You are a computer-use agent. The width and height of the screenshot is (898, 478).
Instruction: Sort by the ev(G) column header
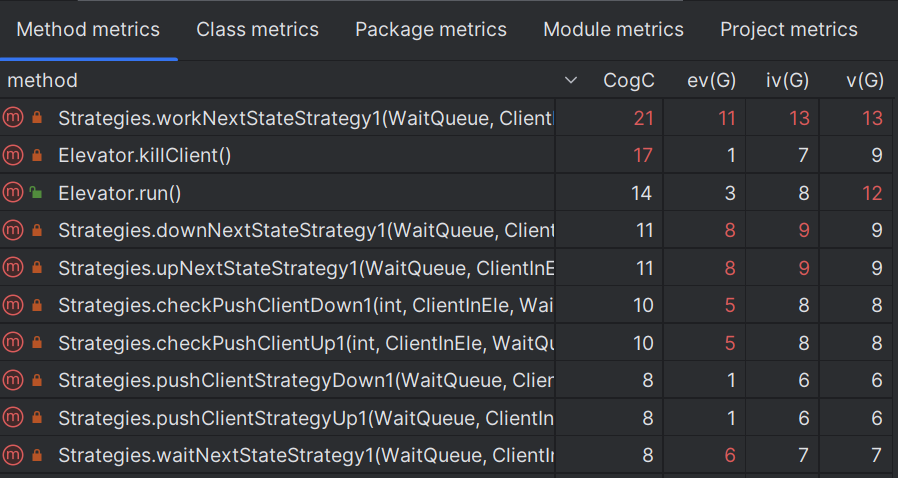click(x=711, y=80)
